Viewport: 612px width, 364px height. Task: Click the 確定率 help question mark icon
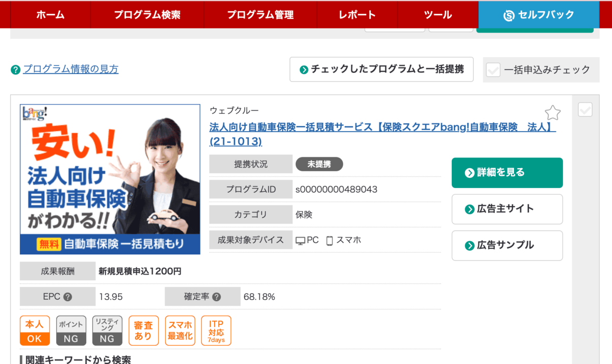(x=216, y=297)
